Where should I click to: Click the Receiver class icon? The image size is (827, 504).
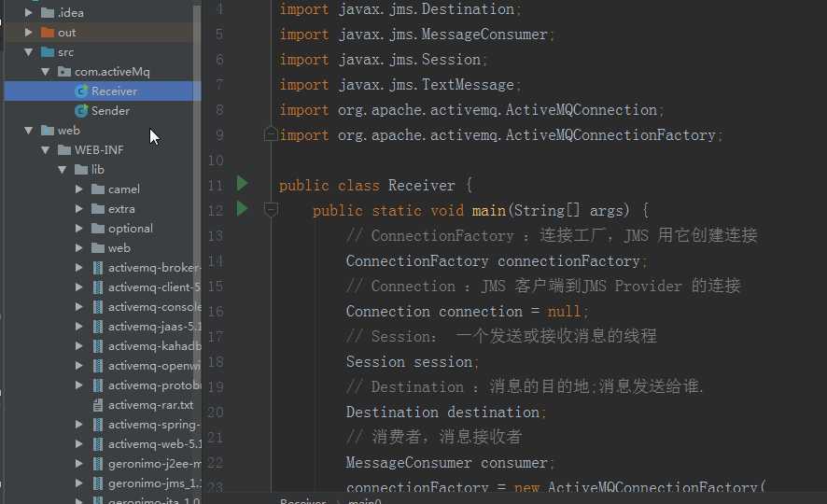point(81,91)
